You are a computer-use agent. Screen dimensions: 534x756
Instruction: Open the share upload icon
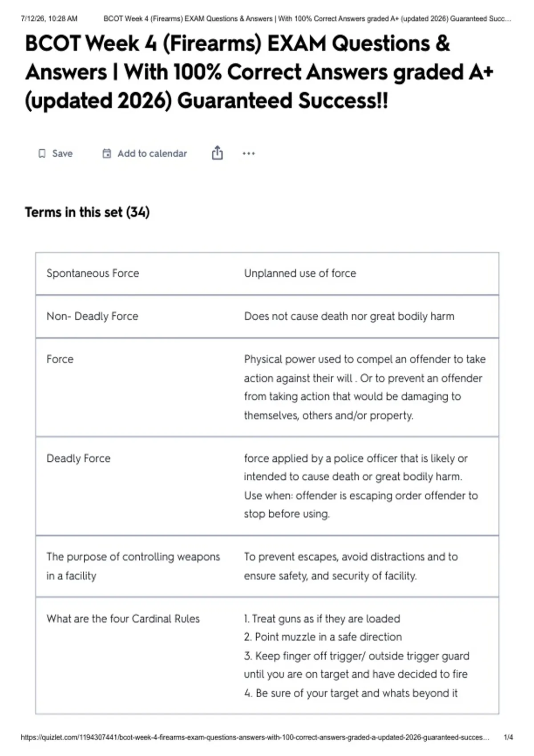tap(217, 153)
